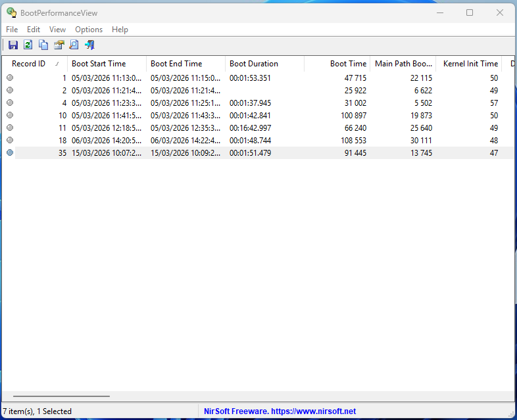Open the NirSoft Freeware website link
The height and width of the screenshot is (420, 517).
[280, 411]
